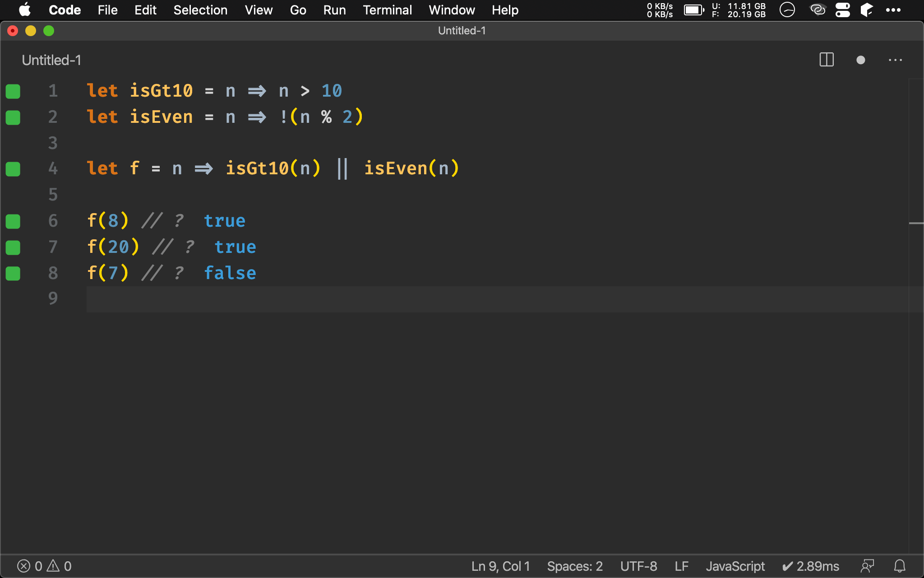Toggle the spaces indentation indicator

click(x=575, y=565)
